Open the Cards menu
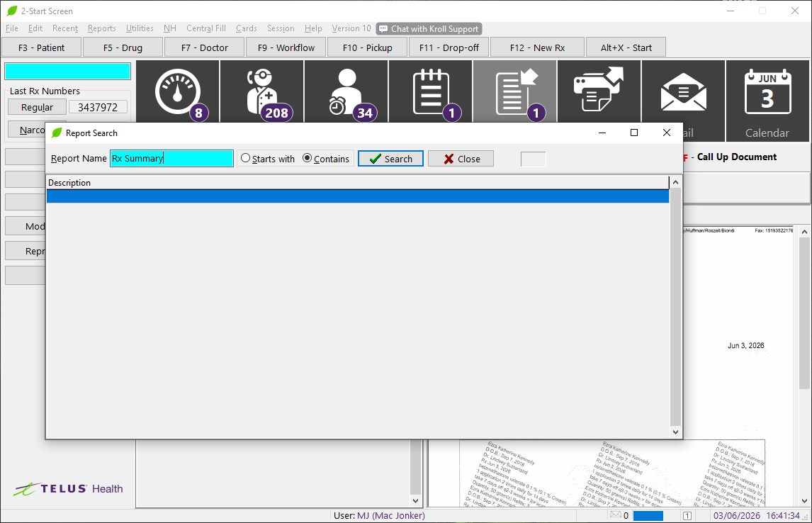 pyautogui.click(x=247, y=28)
